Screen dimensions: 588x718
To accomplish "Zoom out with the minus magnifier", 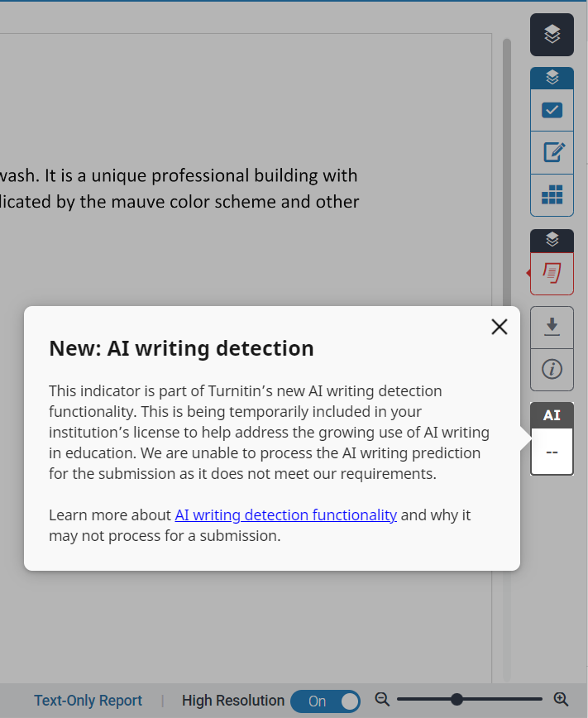I will click(382, 699).
